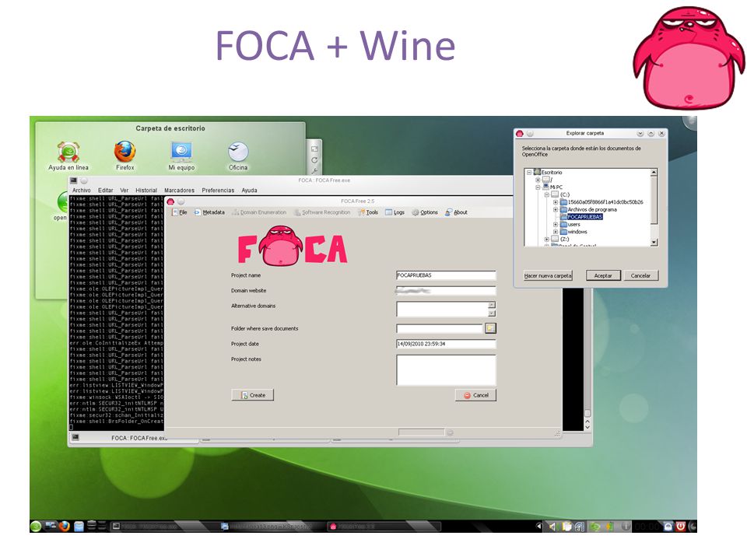Click Cancelar in Explorar carpeta dialog

point(640,275)
